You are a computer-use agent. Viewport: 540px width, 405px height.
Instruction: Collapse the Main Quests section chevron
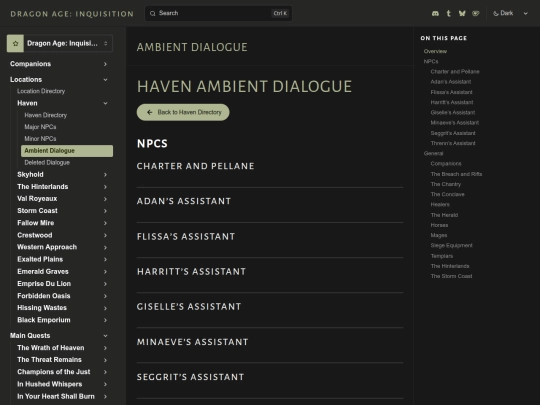tap(105, 336)
